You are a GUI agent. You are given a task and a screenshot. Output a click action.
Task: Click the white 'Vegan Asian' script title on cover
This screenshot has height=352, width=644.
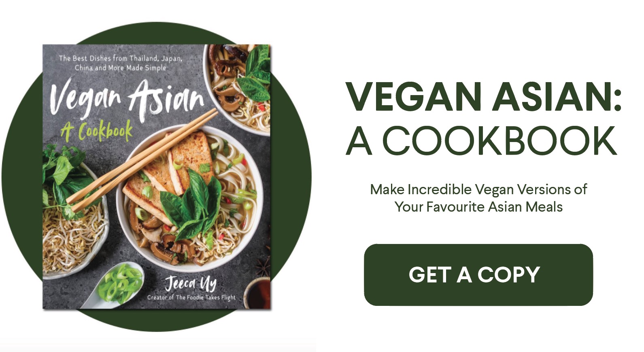click(127, 99)
